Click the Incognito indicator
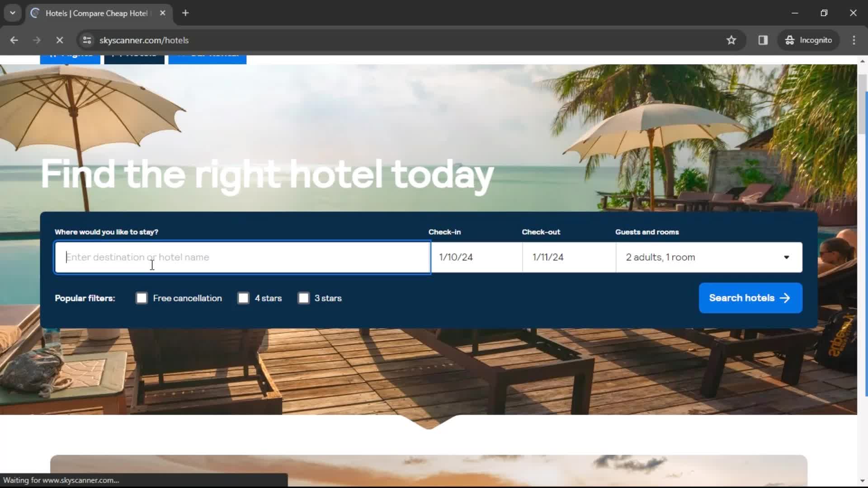Image resolution: width=868 pixels, height=488 pixels. [x=808, y=40]
